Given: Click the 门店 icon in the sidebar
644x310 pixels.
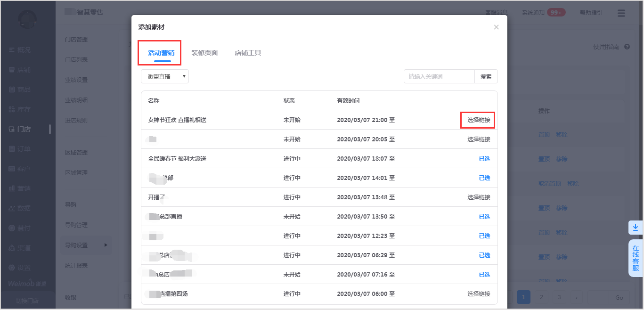Looking at the screenshot, I should (x=12, y=129).
